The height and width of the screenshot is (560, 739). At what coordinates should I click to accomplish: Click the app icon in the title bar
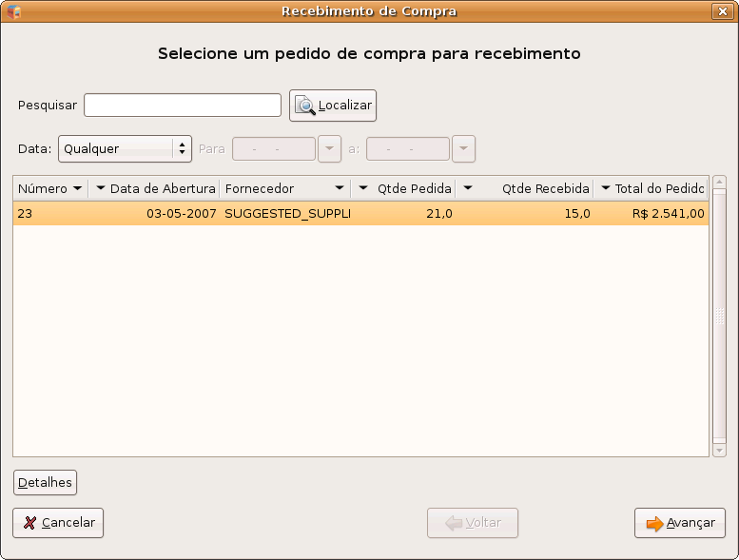[14, 11]
